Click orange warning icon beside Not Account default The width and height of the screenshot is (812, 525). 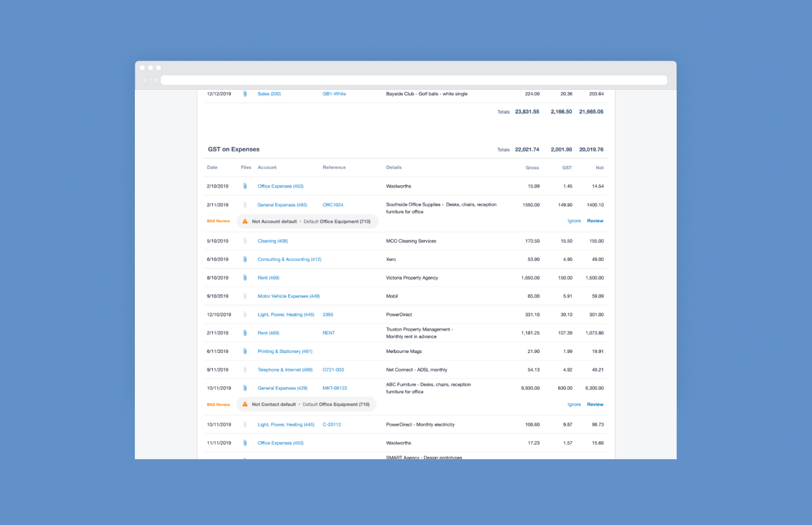point(245,221)
